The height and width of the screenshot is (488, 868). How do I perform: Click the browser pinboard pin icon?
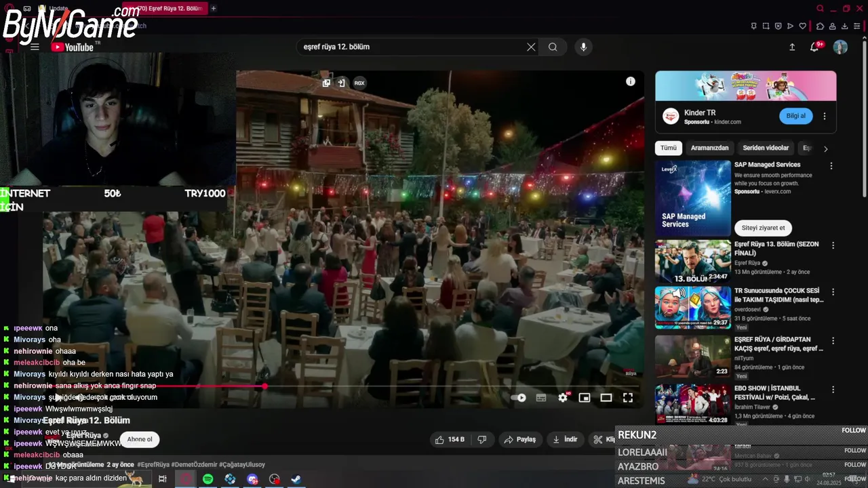pyautogui.click(x=753, y=26)
